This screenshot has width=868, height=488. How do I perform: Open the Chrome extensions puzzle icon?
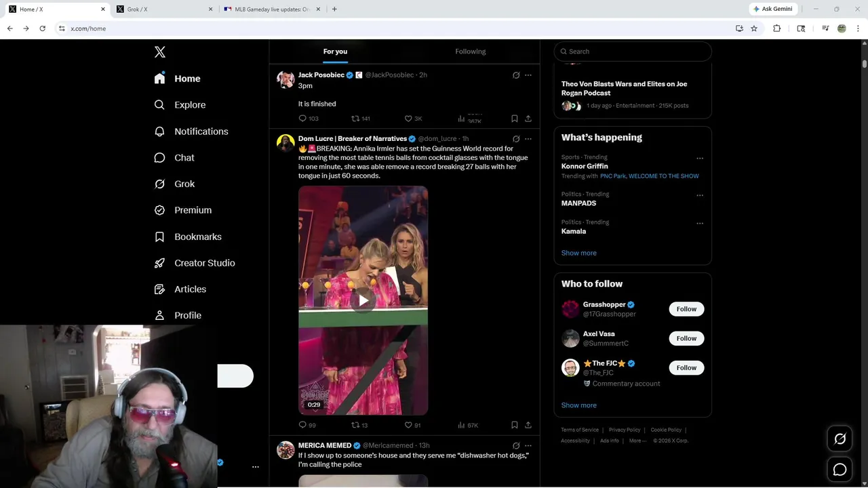click(777, 28)
